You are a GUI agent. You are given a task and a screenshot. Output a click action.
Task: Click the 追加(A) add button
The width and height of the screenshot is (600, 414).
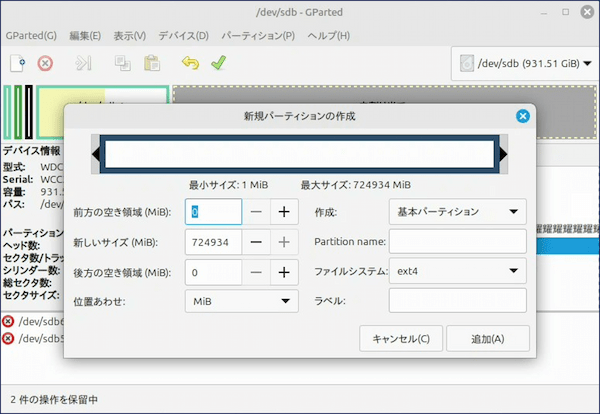click(487, 338)
